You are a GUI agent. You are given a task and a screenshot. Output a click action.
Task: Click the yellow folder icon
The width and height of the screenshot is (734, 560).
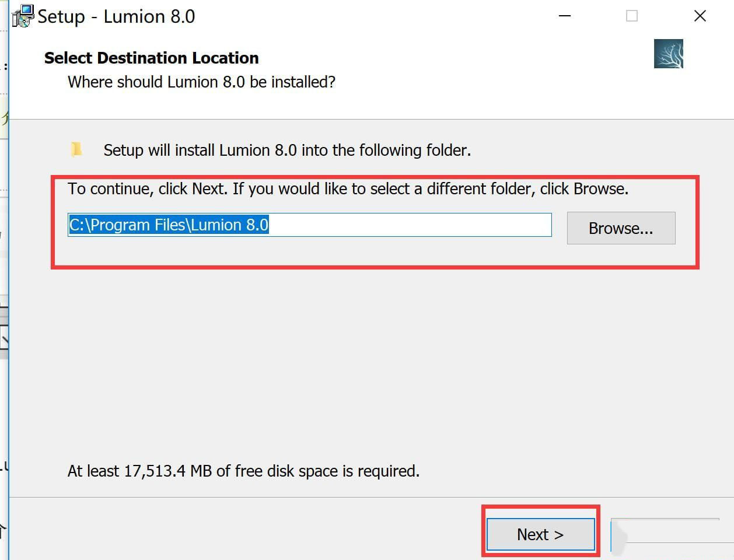76,149
